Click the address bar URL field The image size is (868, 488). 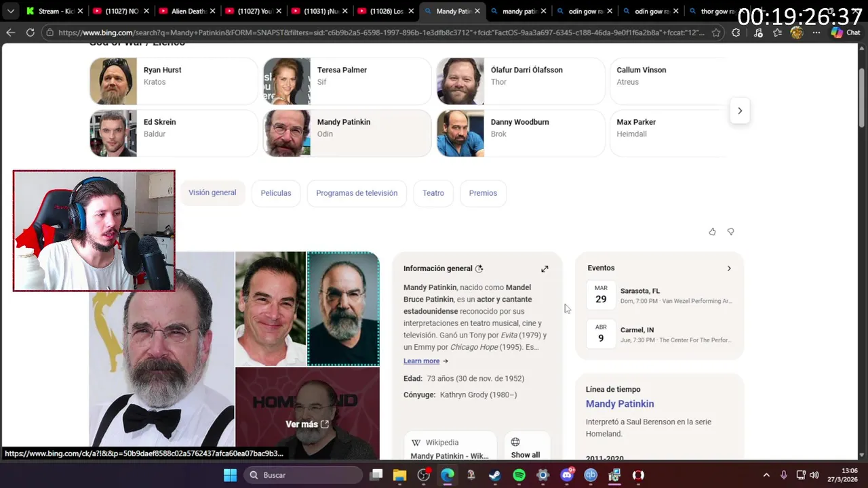[x=380, y=33]
